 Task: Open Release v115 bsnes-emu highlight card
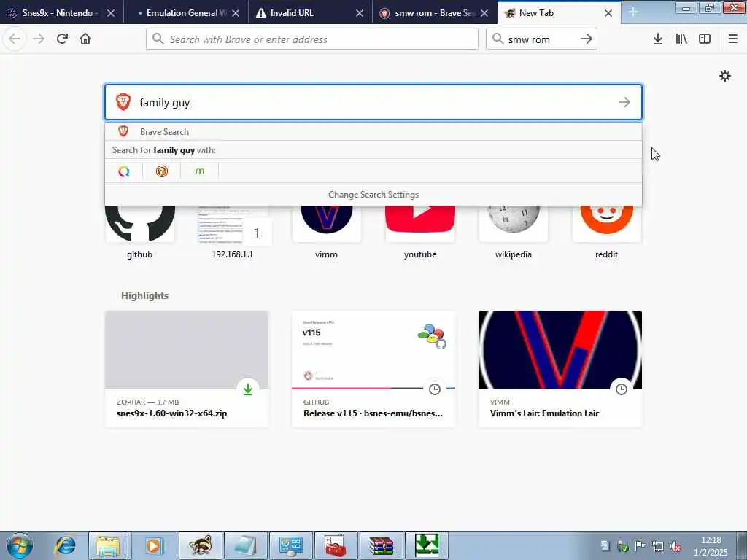coord(373,368)
